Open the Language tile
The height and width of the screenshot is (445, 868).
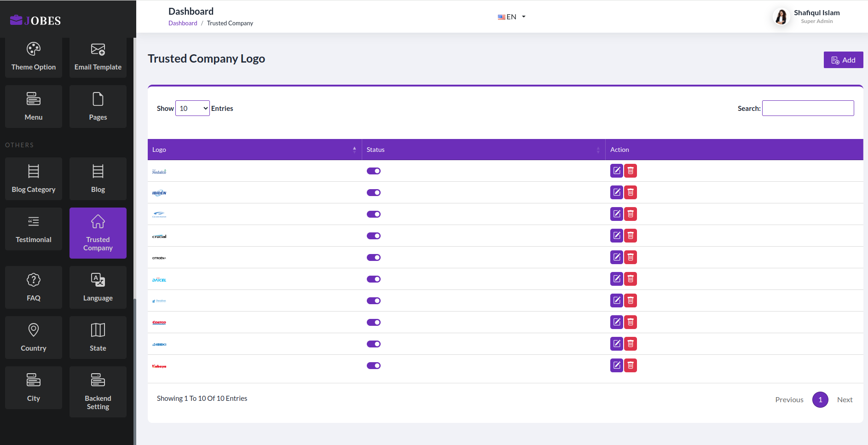(98, 287)
